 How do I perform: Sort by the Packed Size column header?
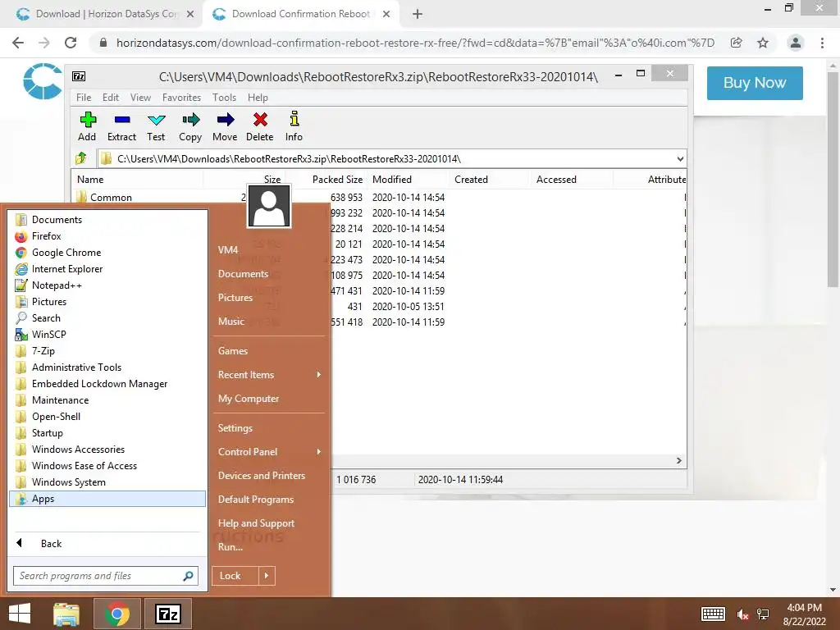337,180
